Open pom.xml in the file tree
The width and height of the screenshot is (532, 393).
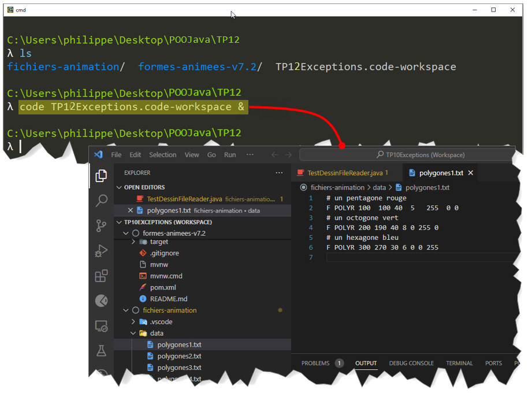click(163, 287)
